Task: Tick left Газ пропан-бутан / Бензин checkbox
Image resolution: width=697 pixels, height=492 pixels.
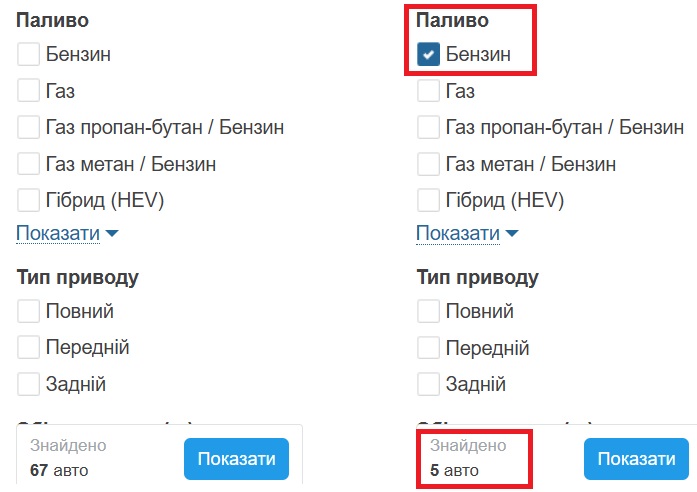Action: coord(29,128)
